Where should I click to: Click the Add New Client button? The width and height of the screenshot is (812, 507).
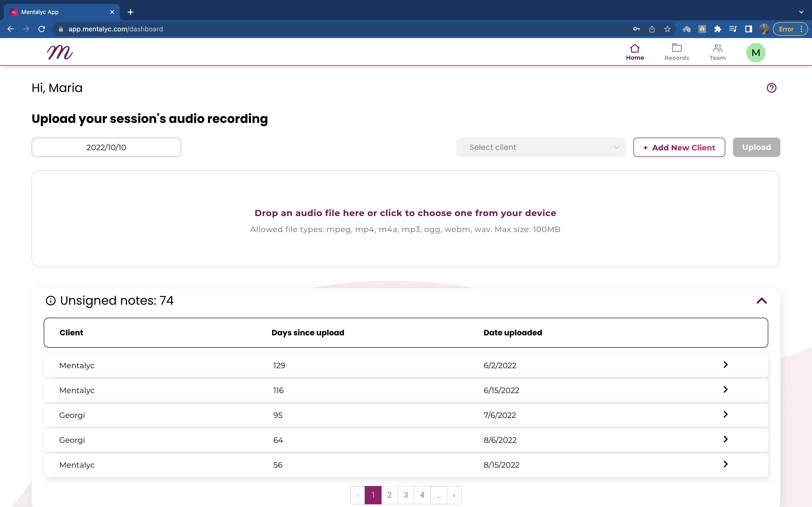coord(679,147)
